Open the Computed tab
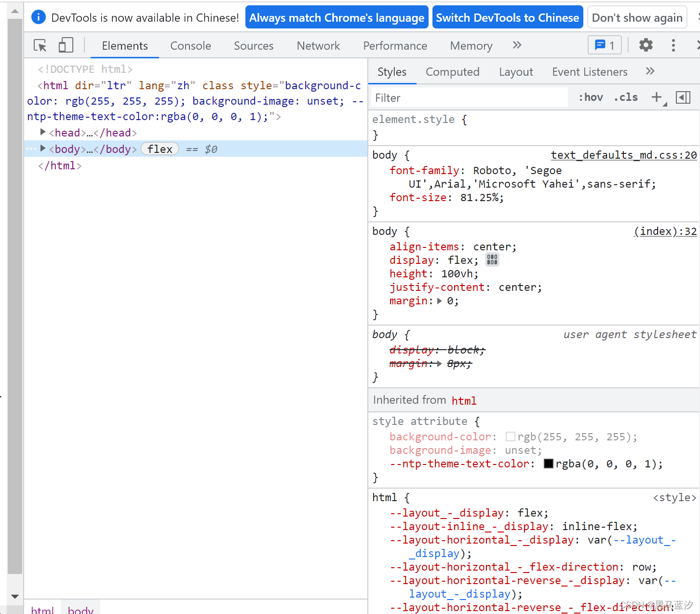The height and width of the screenshot is (614, 700). [x=452, y=72]
